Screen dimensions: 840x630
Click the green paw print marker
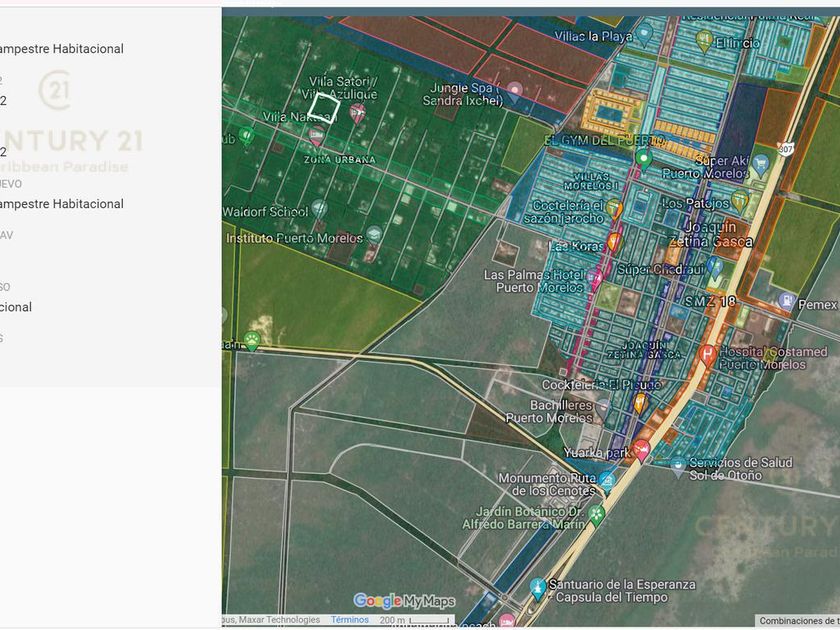[x=252, y=340]
